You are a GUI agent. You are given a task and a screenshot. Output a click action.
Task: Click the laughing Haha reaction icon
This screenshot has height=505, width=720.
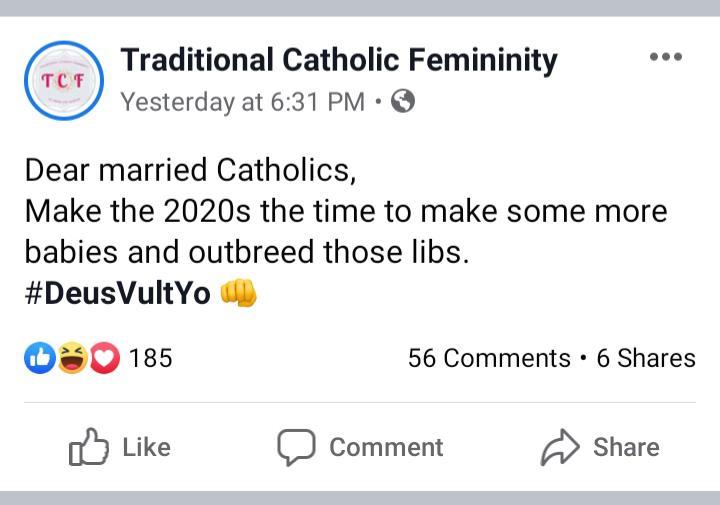(x=72, y=357)
